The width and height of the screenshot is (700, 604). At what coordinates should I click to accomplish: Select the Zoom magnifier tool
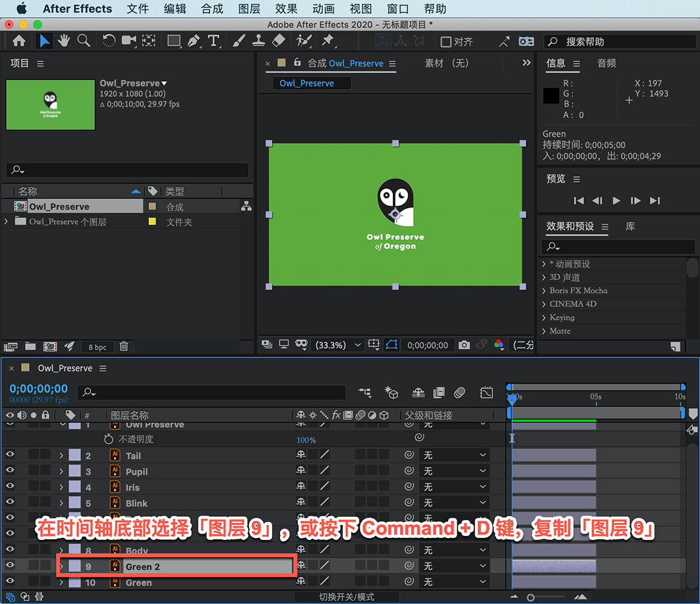click(84, 41)
